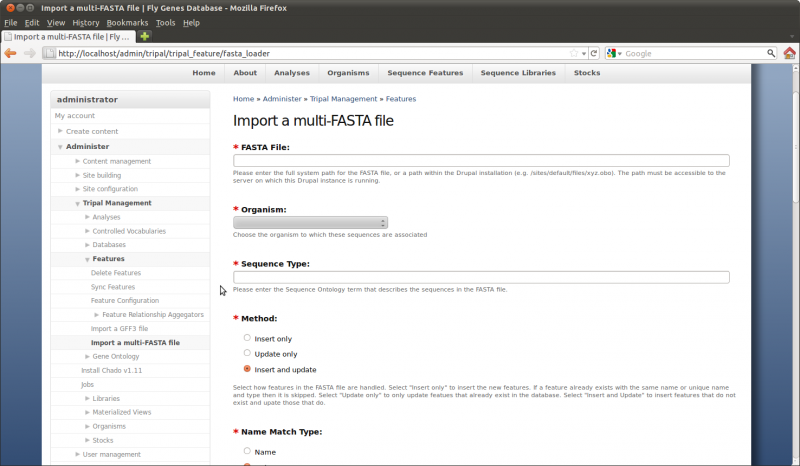Open the Help menu
The width and height of the screenshot is (800, 466).
click(x=191, y=22)
